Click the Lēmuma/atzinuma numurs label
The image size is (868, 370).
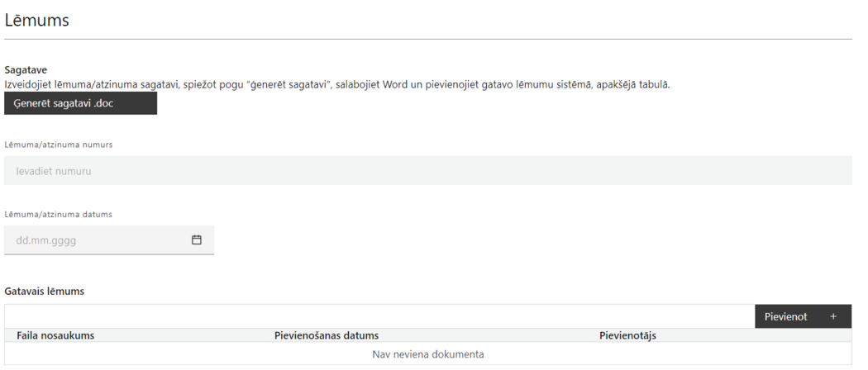pos(59,145)
